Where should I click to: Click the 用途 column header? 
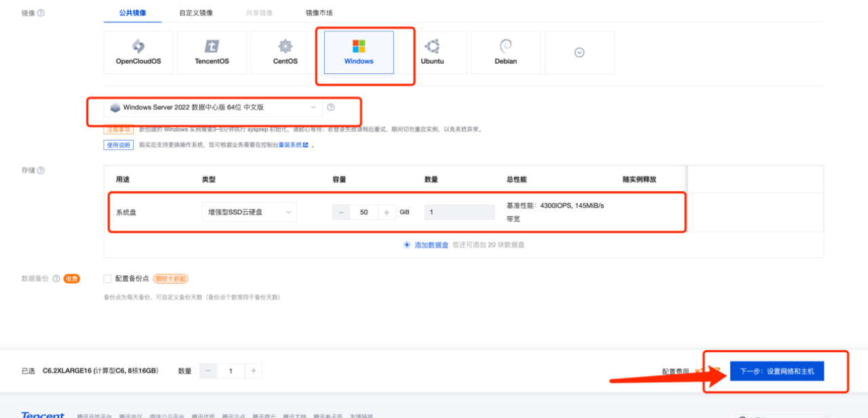[123, 180]
